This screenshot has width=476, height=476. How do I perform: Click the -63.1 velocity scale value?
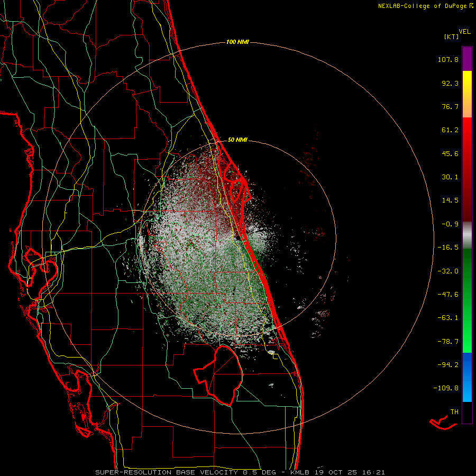(448, 318)
